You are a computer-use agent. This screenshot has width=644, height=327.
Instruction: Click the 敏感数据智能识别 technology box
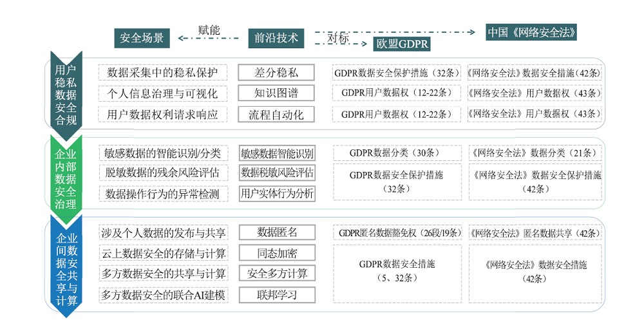pos(277,153)
